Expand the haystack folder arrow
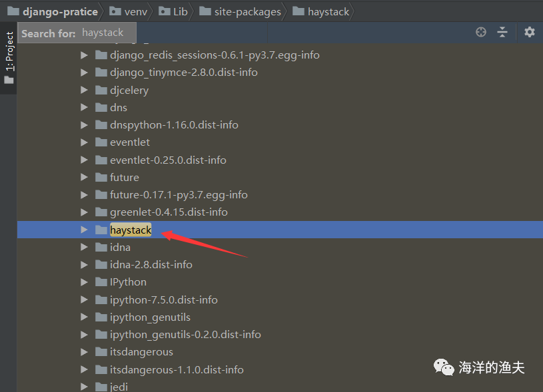This screenshot has width=543, height=392. [x=84, y=230]
